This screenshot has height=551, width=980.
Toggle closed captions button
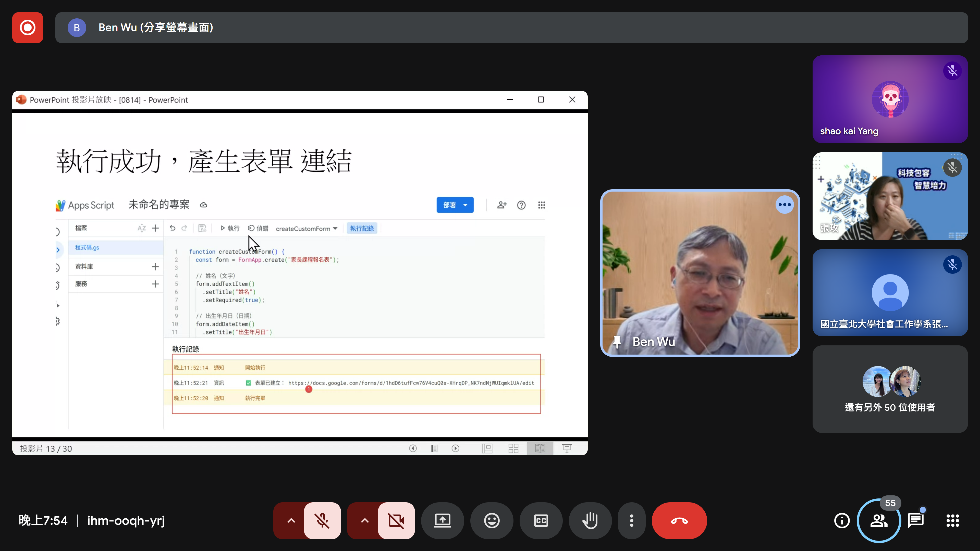[x=541, y=521]
